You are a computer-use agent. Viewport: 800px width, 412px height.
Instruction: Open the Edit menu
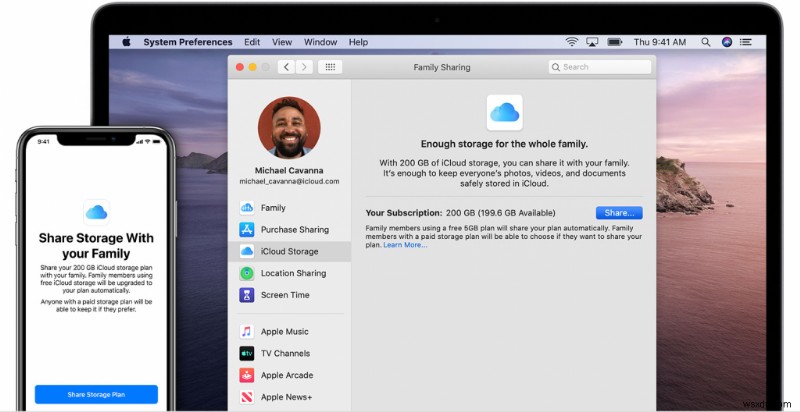point(252,42)
